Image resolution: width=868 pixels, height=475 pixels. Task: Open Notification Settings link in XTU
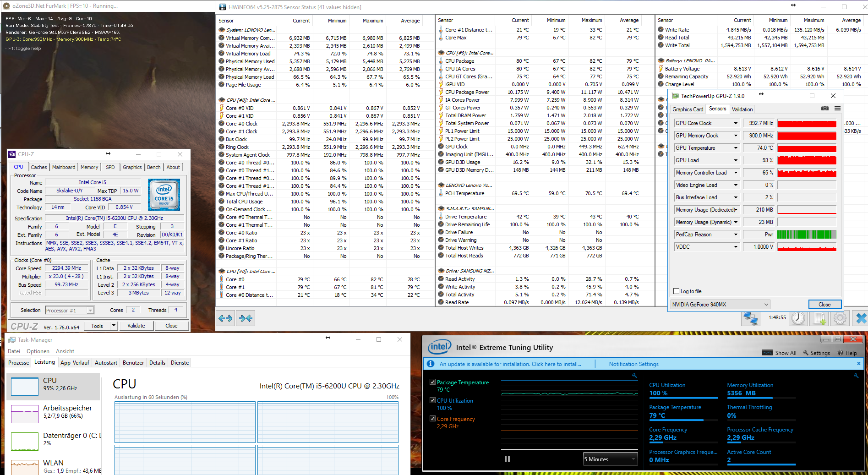click(633, 364)
